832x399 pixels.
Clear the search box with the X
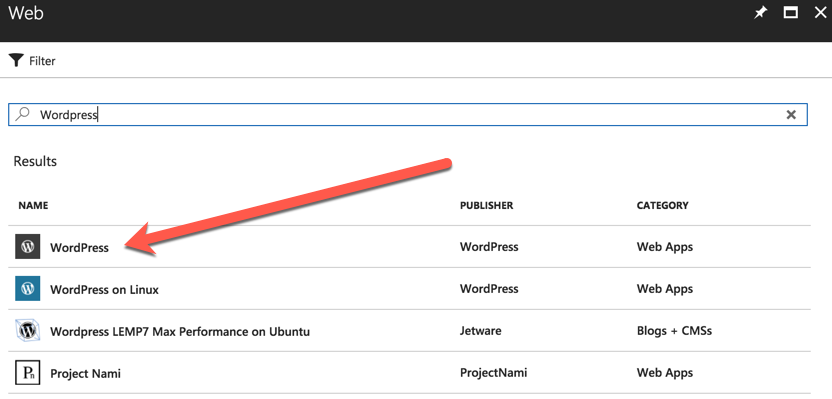pos(791,115)
